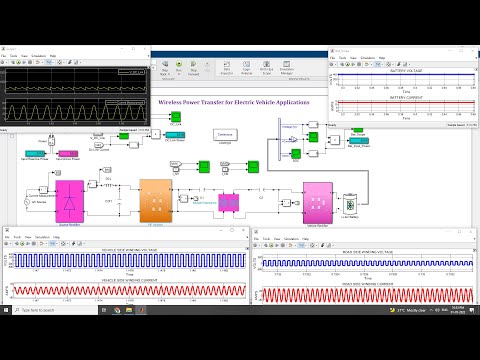Select the Mutual Inductance block
Image resolution: width=480 pixels, height=360 pixels.
click(x=228, y=203)
